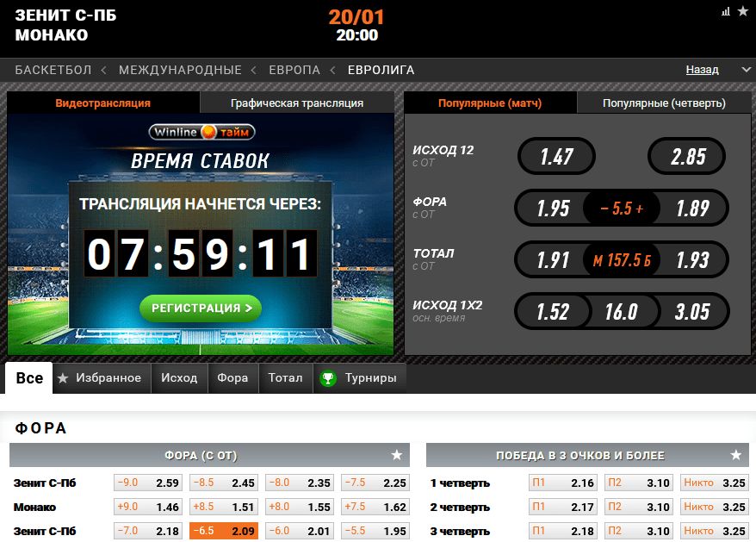Select the Евролига breadcrumb
Screen dimensions: 756x542
point(381,70)
